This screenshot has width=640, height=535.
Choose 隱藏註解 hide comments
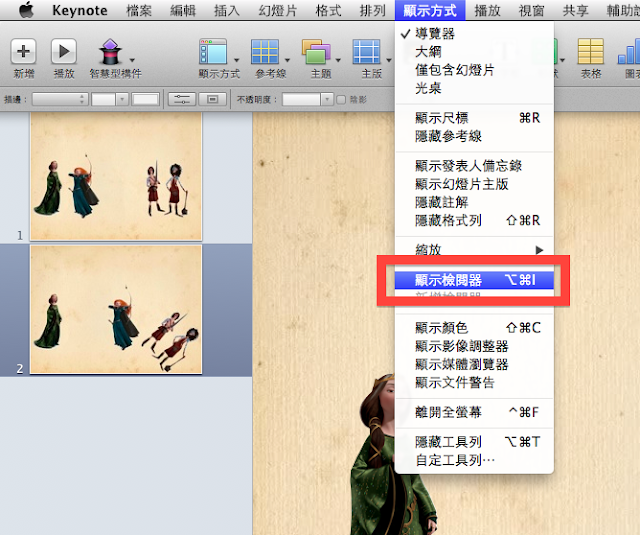pyautogui.click(x=474, y=202)
